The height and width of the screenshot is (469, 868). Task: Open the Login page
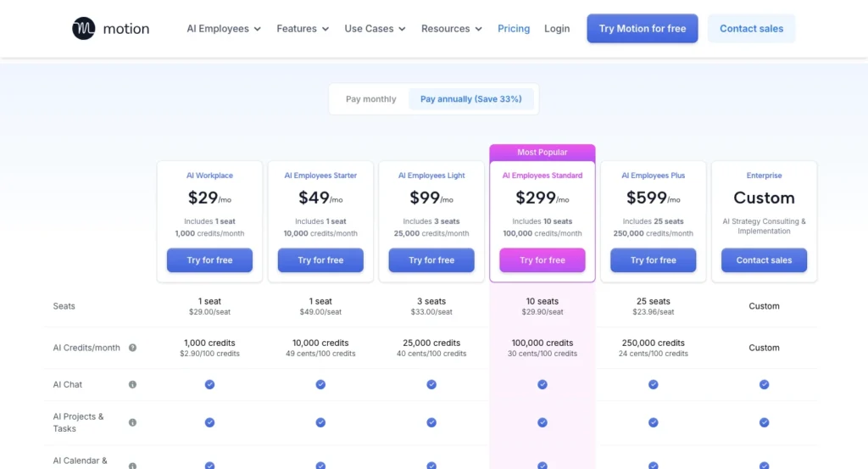(x=557, y=29)
